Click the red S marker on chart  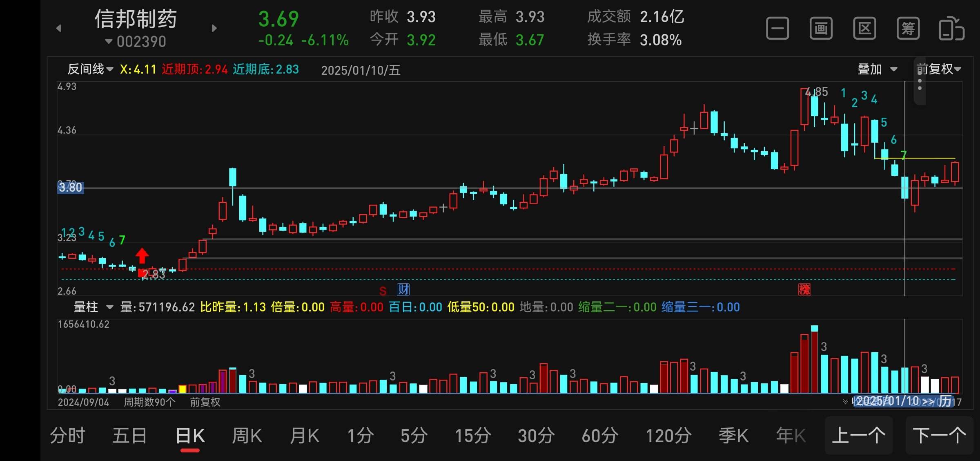[383, 291]
